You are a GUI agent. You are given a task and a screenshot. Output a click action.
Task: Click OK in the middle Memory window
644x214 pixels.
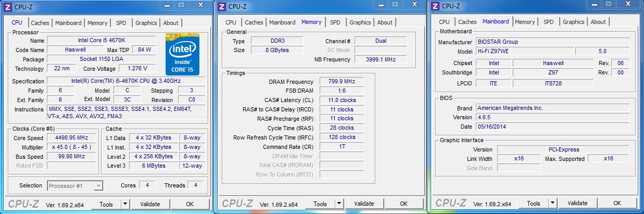point(403,204)
